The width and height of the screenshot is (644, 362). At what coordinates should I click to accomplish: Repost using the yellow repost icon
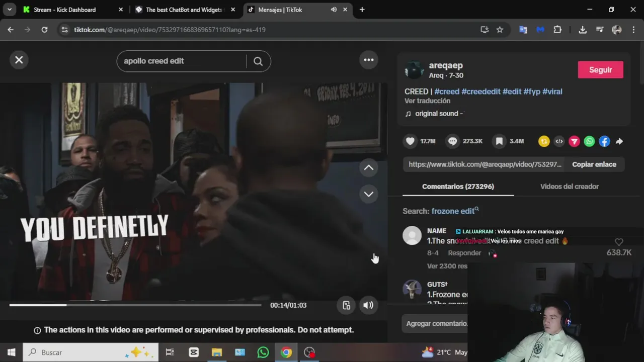point(544,141)
